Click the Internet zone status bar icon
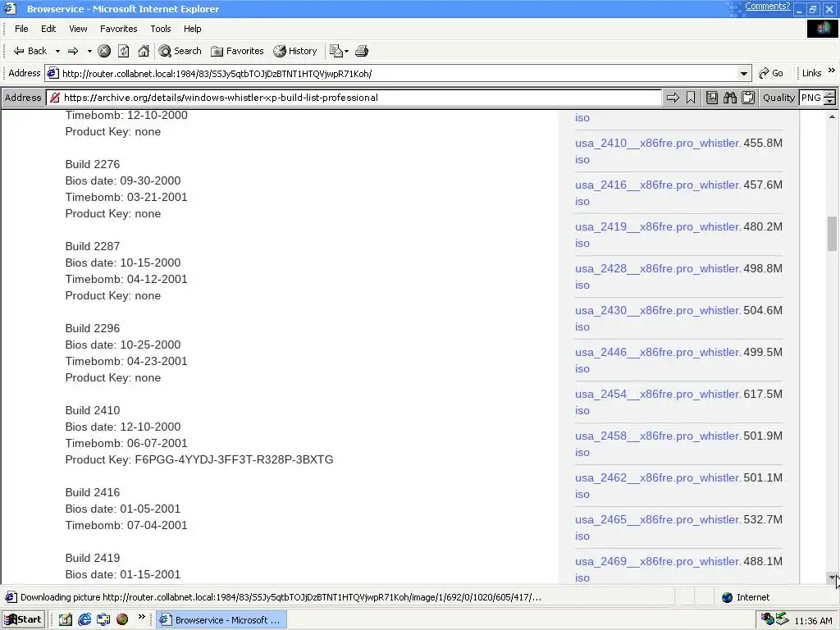The image size is (840, 630). pos(727,597)
